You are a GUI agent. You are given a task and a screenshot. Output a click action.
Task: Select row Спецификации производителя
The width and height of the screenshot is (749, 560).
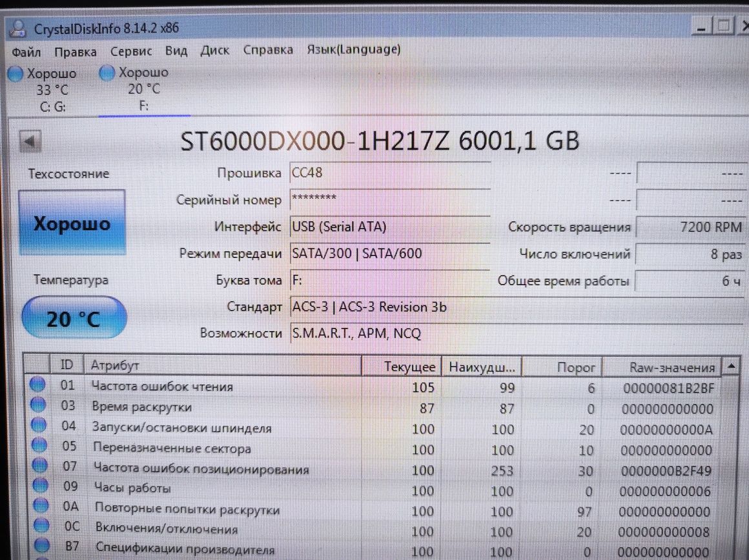point(373,550)
